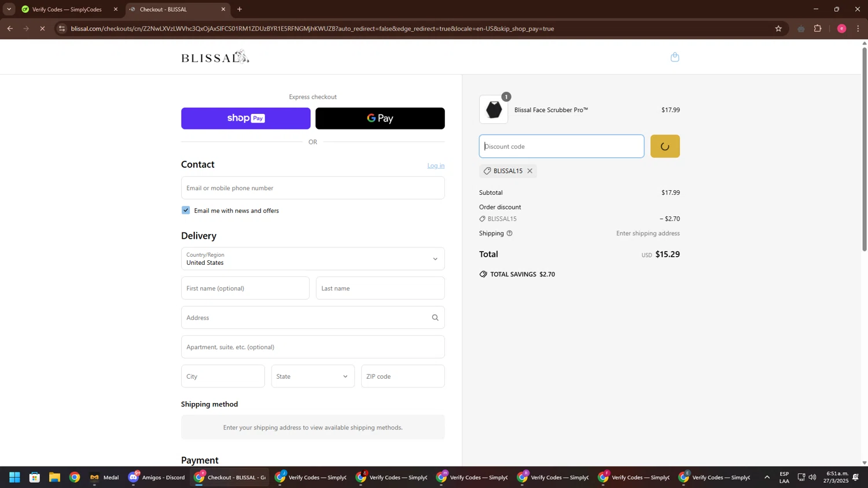Close the Verify Codes tab
The height and width of the screenshot is (488, 868).
[x=116, y=9]
